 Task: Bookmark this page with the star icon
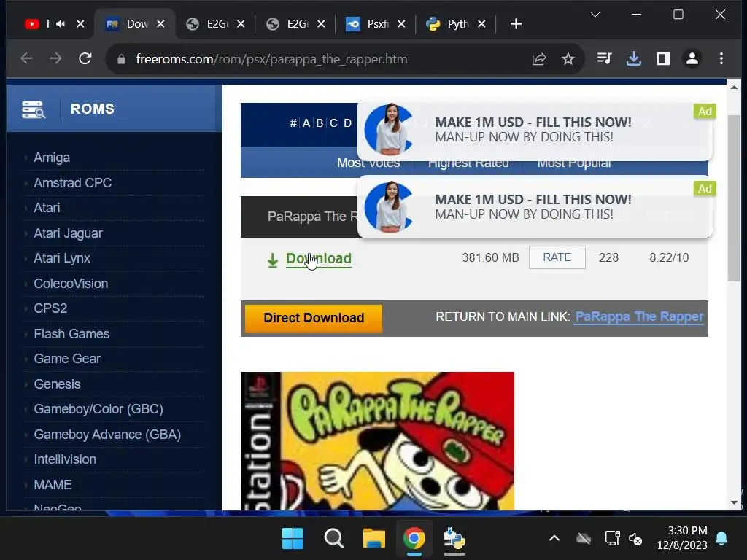(x=568, y=59)
